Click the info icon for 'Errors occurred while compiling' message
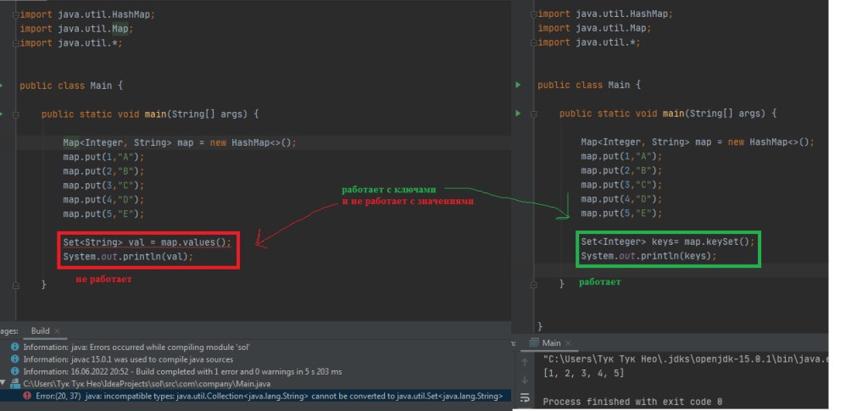 point(15,347)
